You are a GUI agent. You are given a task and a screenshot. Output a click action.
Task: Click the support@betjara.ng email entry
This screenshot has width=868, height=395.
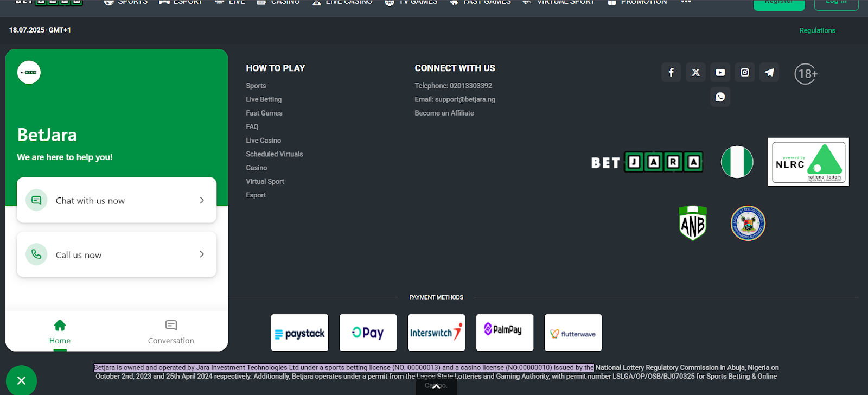coord(455,99)
